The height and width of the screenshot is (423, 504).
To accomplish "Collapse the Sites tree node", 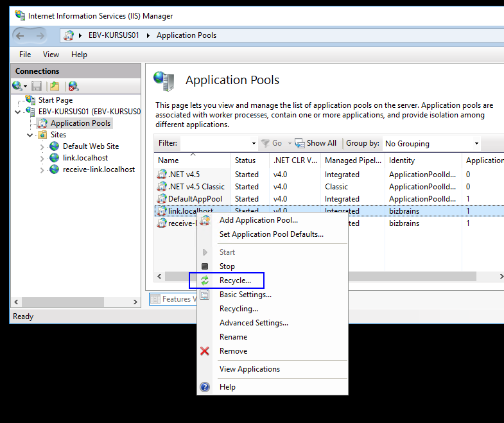I will [30, 135].
